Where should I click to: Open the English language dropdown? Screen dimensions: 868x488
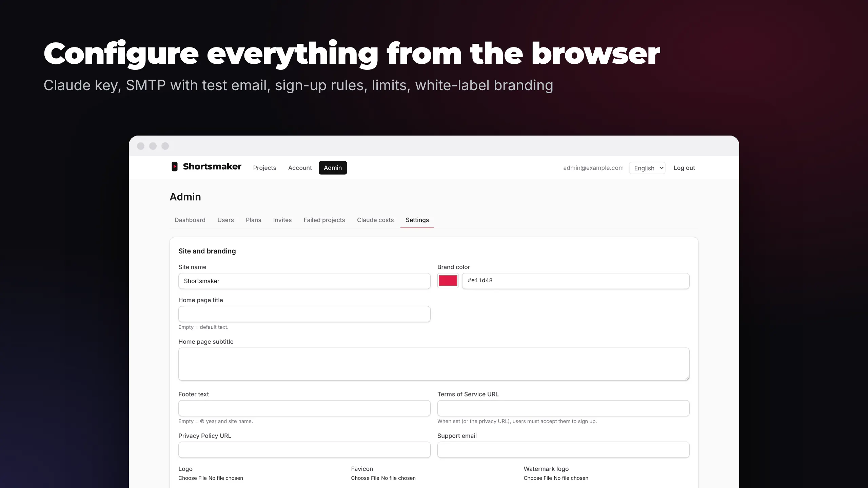pyautogui.click(x=647, y=168)
